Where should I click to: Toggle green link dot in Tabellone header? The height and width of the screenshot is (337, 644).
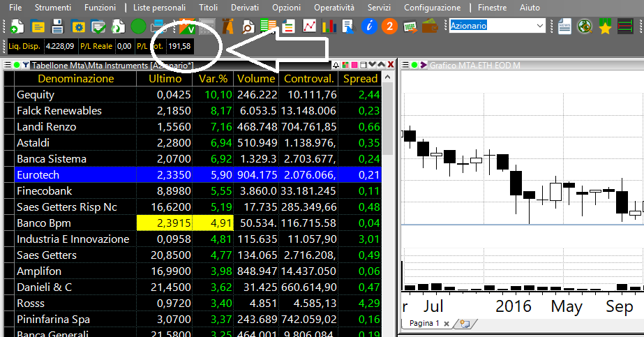click(17, 65)
